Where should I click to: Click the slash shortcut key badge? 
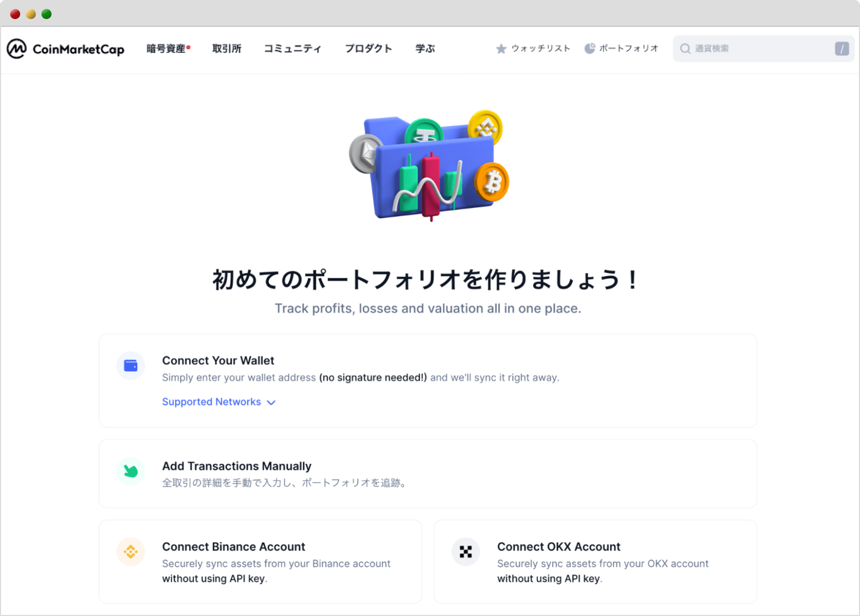coord(842,49)
